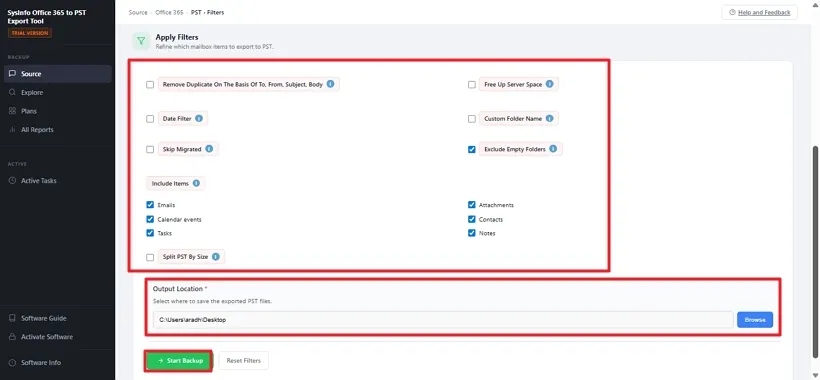Screen dimensions: 820x380
Task: Uncheck the Contacts checkbox
Action: pyautogui.click(x=472, y=219)
